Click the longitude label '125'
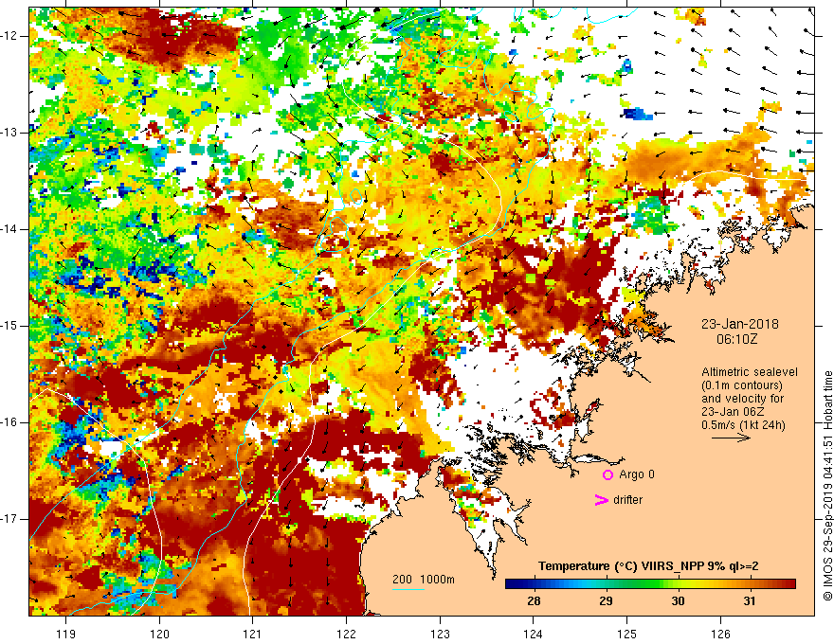834x644 pixels. [x=627, y=634]
